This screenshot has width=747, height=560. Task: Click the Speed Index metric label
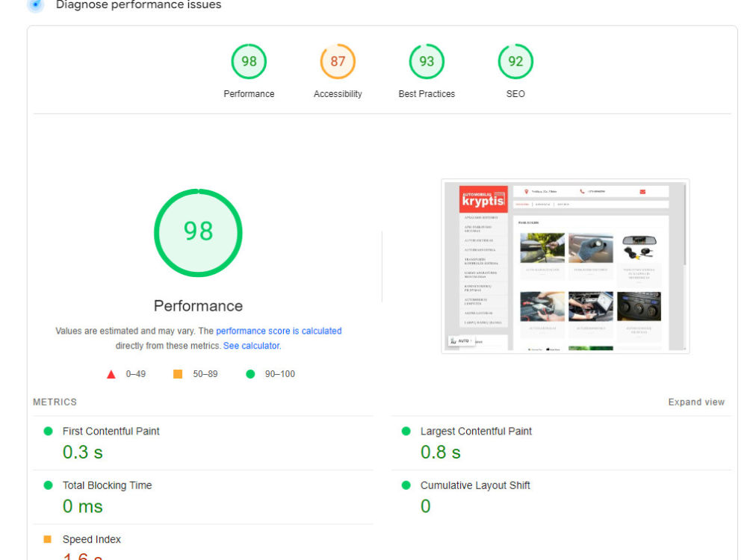pos(91,540)
